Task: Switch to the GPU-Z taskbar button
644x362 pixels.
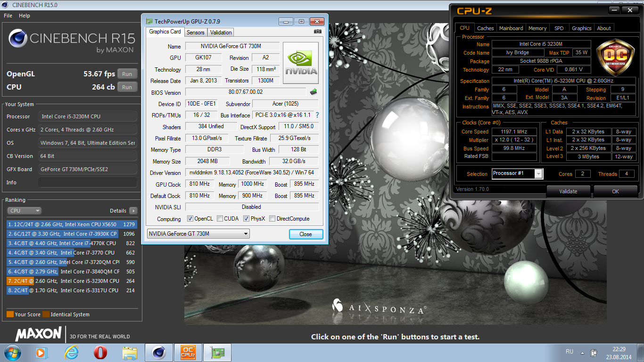Action: [217, 353]
